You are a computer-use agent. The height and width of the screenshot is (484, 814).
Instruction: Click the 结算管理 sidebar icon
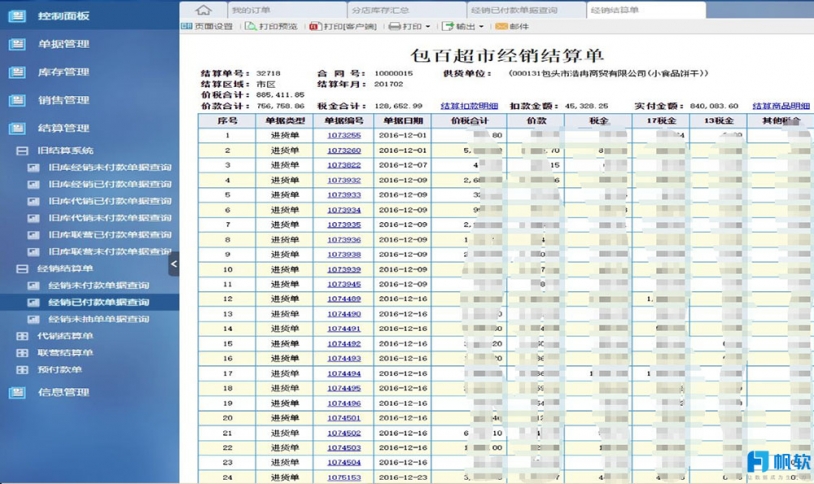[x=17, y=128]
